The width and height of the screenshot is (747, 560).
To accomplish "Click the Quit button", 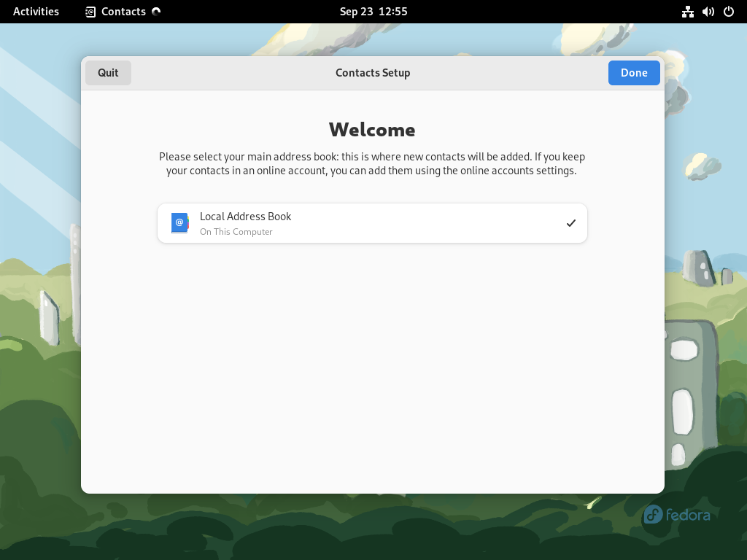I will point(108,73).
